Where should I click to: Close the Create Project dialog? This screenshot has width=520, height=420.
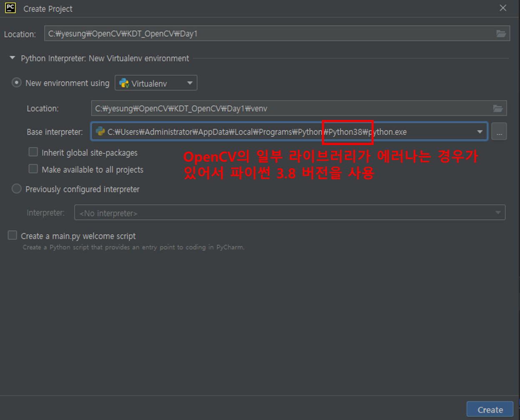point(503,8)
